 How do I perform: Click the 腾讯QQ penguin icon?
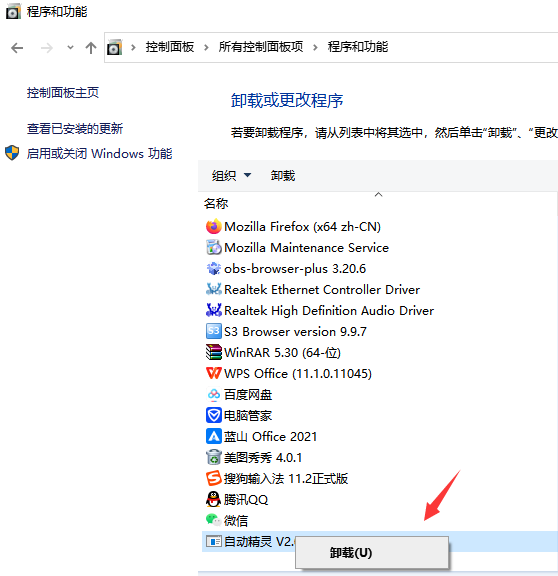[x=213, y=499]
